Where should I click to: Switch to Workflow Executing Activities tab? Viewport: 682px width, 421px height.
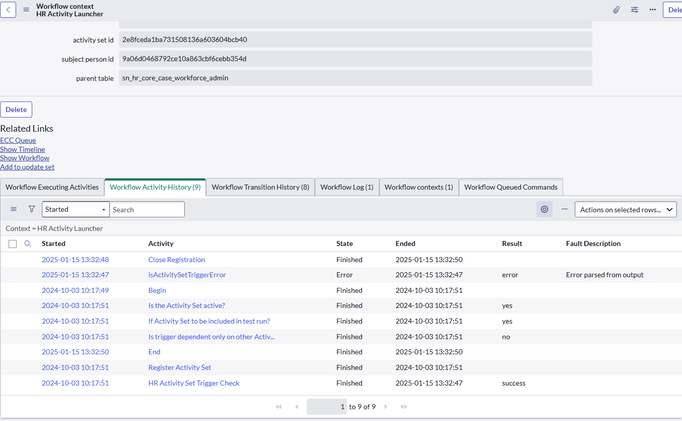52,187
